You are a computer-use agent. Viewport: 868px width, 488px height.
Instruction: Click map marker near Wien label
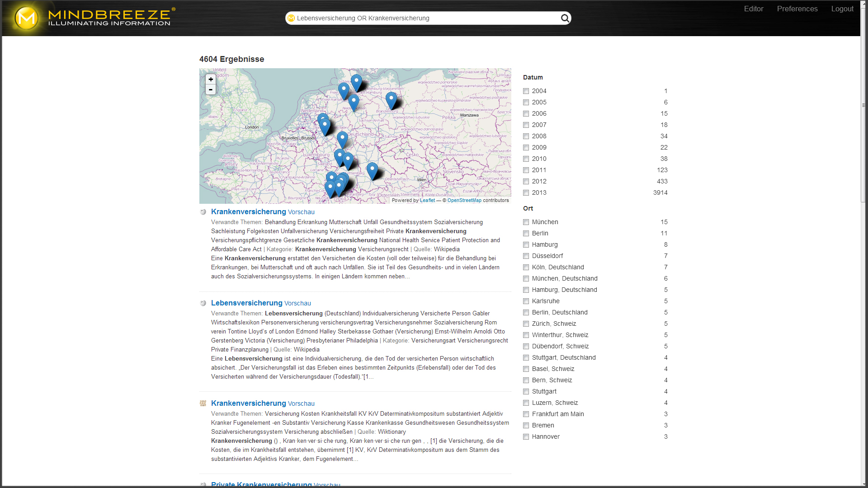pyautogui.click(x=372, y=172)
